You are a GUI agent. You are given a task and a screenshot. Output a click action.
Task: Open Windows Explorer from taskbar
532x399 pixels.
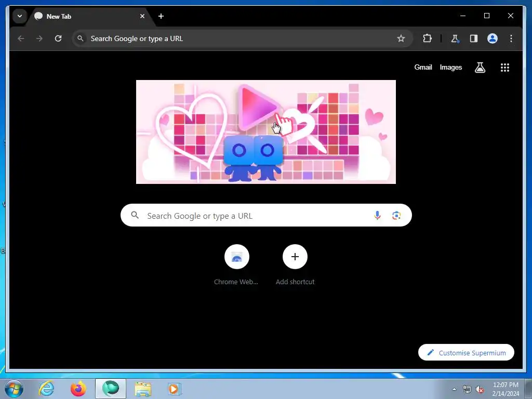(x=143, y=389)
